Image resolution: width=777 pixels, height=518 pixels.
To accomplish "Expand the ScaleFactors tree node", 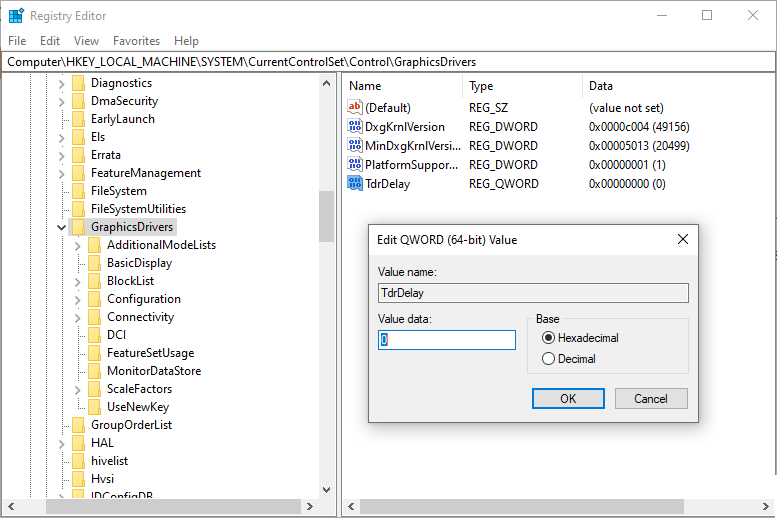I will point(77,389).
